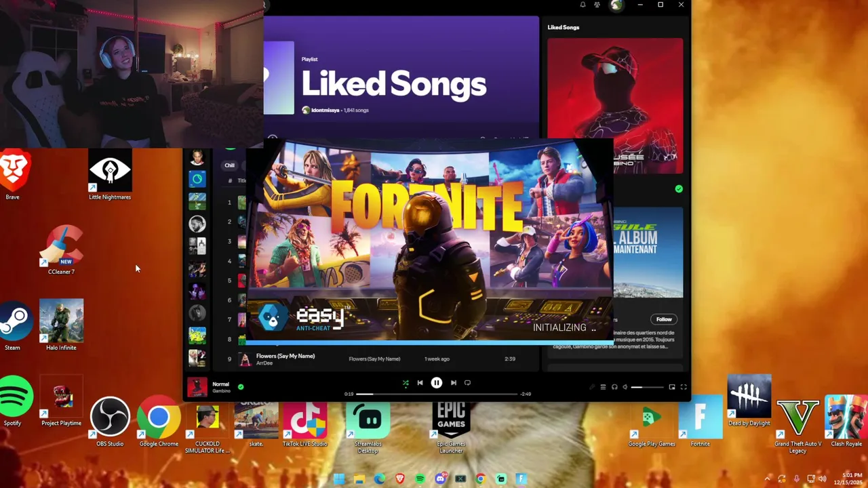Open the Spotify notifications bell icon
Image resolution: width=868 pixels, height=488 pixels.
click(583, 5)
